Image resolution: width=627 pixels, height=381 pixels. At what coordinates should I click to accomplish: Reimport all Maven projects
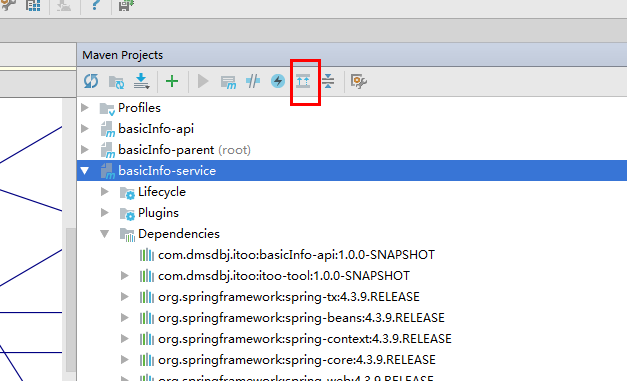click(x=91, y=81)
